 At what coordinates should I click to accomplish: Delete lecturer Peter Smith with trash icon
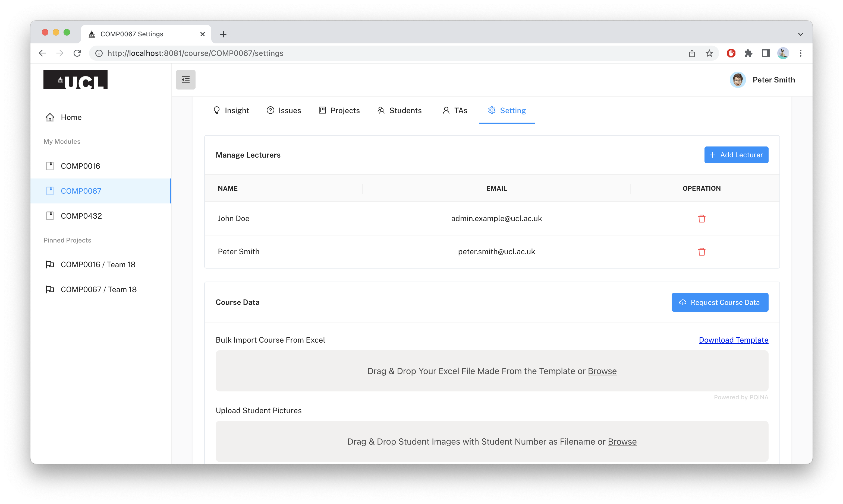[x=702, y=252]
